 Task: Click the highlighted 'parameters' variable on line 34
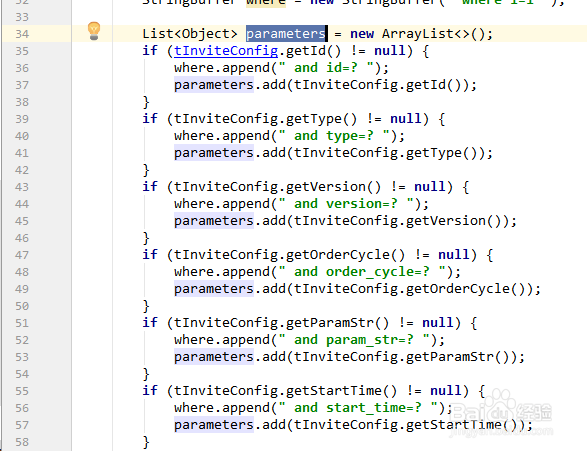click(x=286, y=34)
